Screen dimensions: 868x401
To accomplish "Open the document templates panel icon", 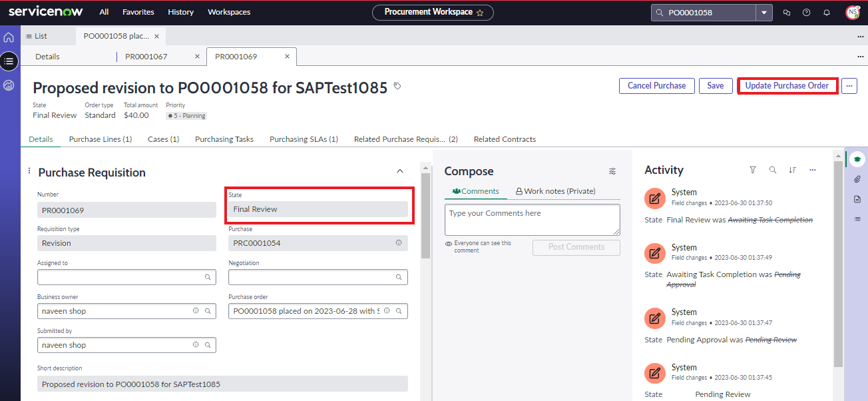I will pos(857,199).
